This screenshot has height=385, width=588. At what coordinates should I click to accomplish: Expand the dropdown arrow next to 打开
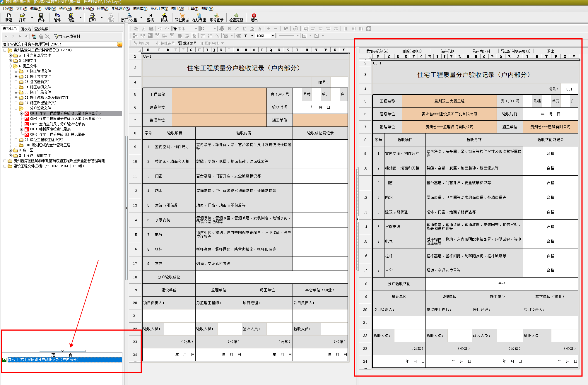(32, 17)
